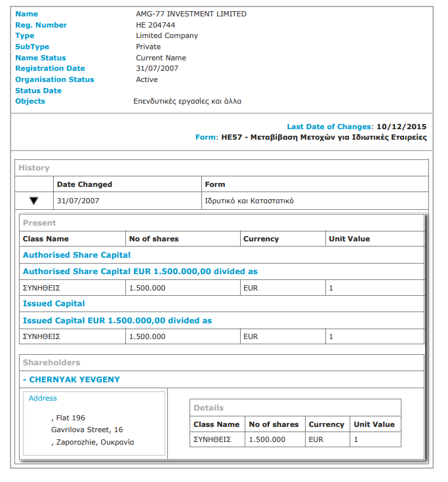Image resolution: width=448 pixels, height=482 pixels.
Task: Click the CHERNYAK YEVGENY shareholder link
Action: pyautogui.click(x=71, y=380)
